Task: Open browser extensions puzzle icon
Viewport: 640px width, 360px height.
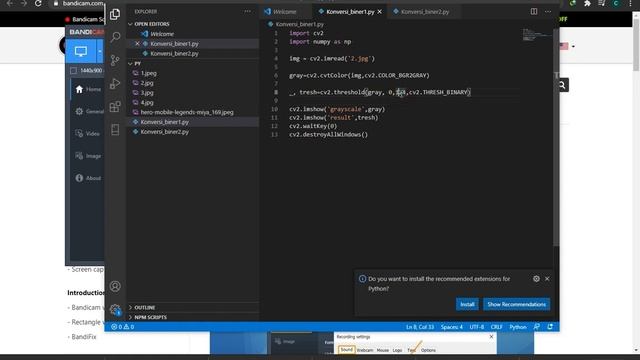Action: click(x=587, y=3)
